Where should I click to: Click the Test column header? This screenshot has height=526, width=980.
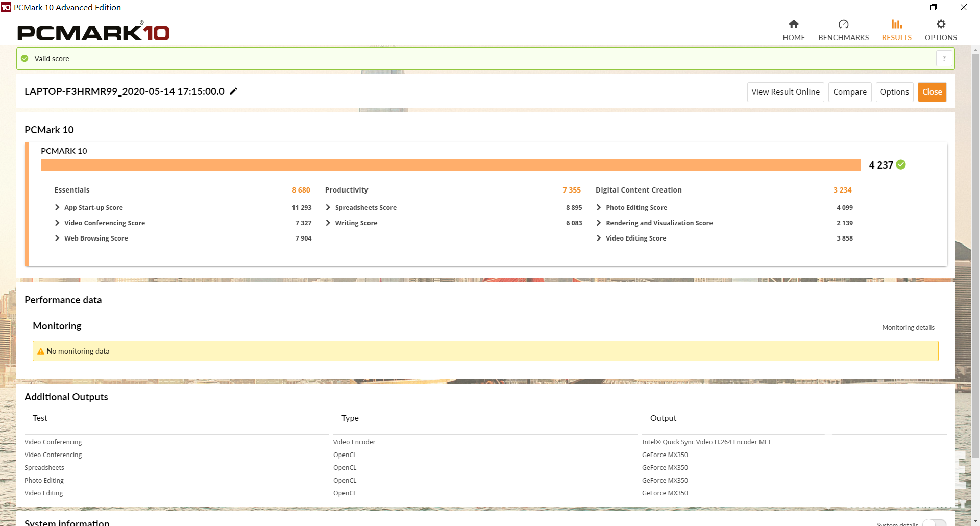click(x=40, y=418)
